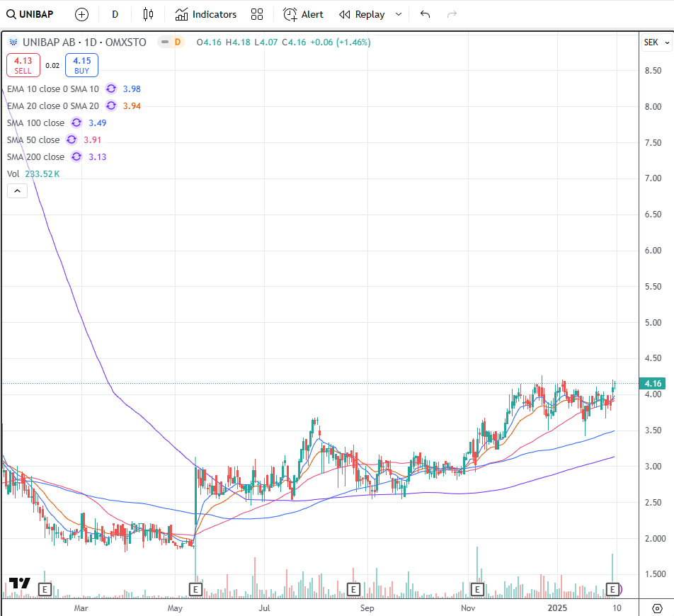Image resolution: width=674 pixels, height=616 pixels.
Task: Select the EMA 20 close legend label
Action: [x=53, y=105]
